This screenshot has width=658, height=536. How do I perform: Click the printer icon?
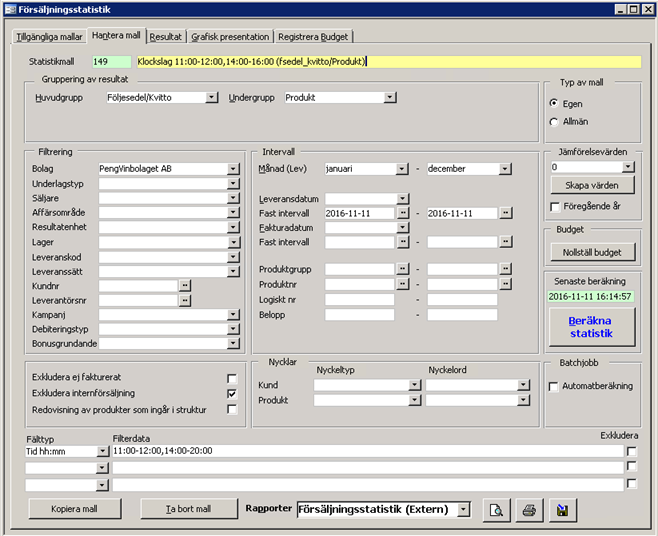coord(529,510)
